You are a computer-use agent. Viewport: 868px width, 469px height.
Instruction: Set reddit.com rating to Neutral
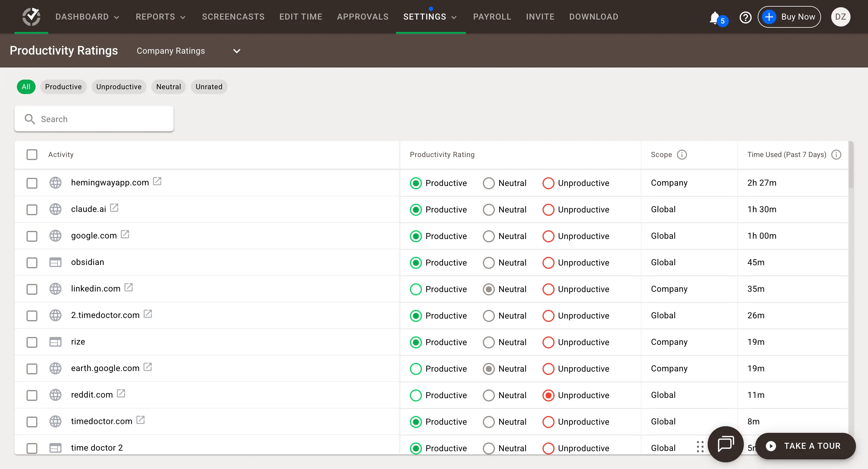point(489,395)
